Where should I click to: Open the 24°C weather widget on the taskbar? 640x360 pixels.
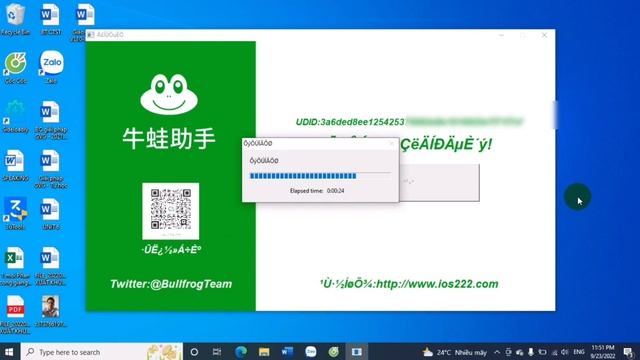click(455, 352)
